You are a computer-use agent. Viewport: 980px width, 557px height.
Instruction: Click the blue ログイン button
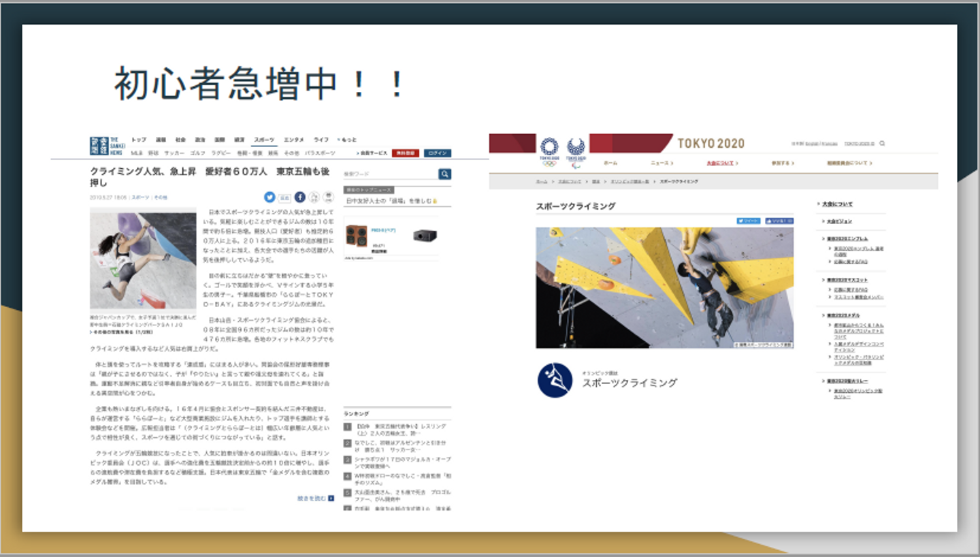click(x=438, y=153)
